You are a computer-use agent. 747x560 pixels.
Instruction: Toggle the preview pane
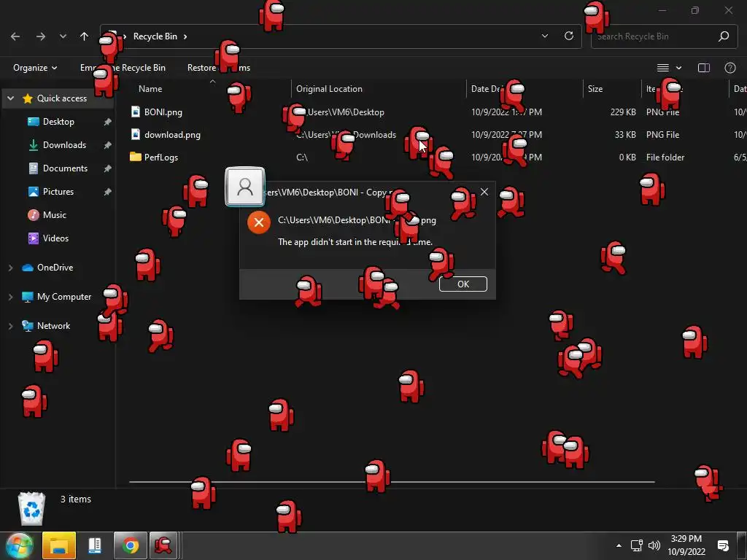(x=704, y=68)
